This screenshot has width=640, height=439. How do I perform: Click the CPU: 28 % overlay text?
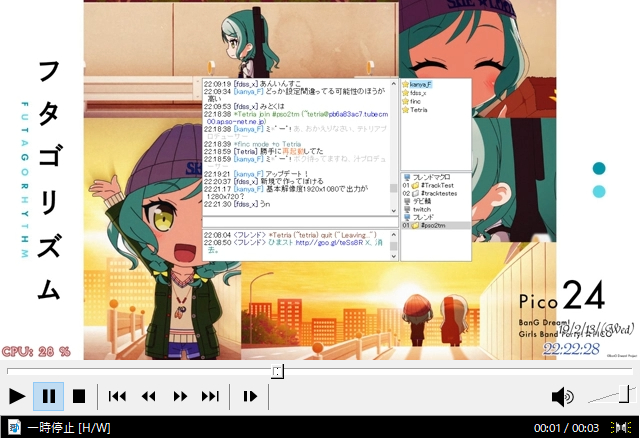36,351
